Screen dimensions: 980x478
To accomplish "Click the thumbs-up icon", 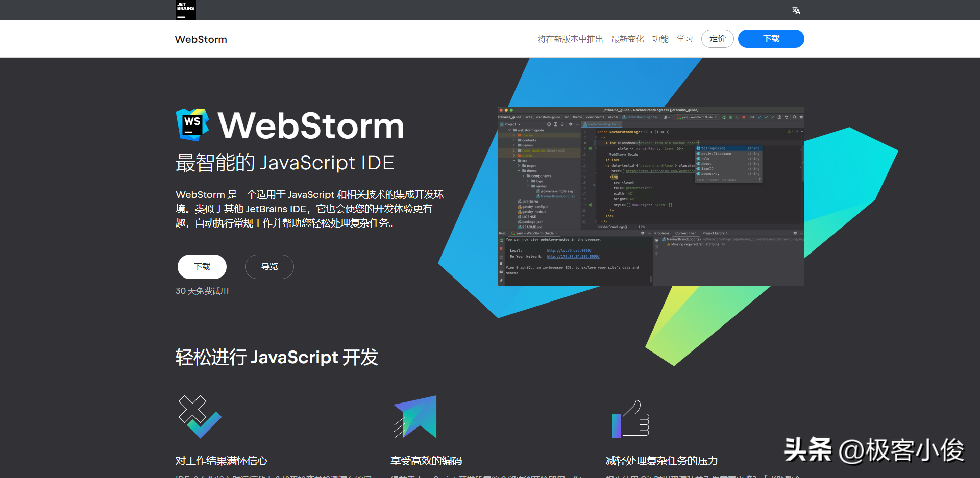I will pyautogui.click(x=630, y=418).
